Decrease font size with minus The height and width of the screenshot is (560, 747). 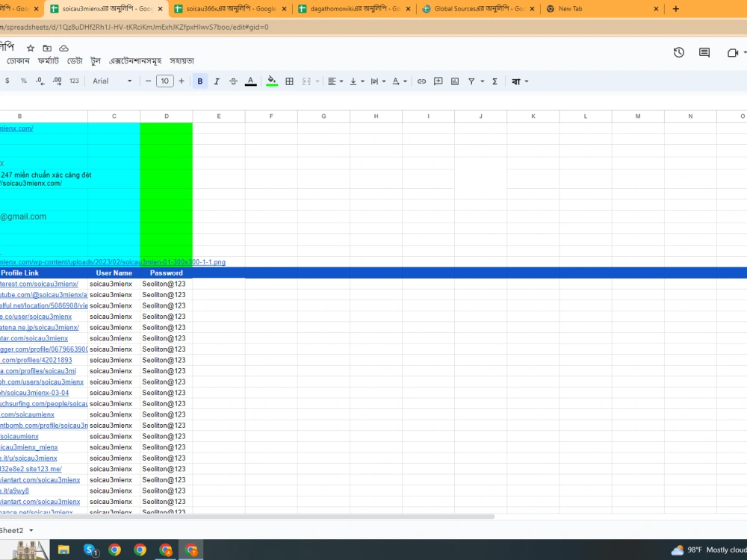148,81
